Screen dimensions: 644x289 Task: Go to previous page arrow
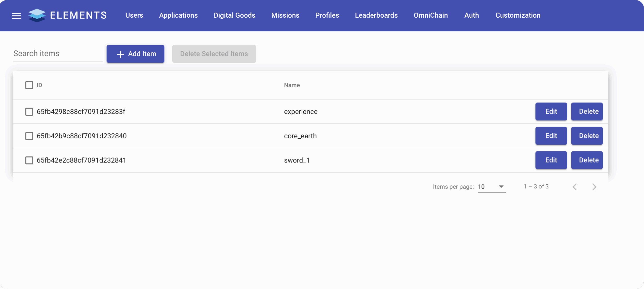click(575, 187)
